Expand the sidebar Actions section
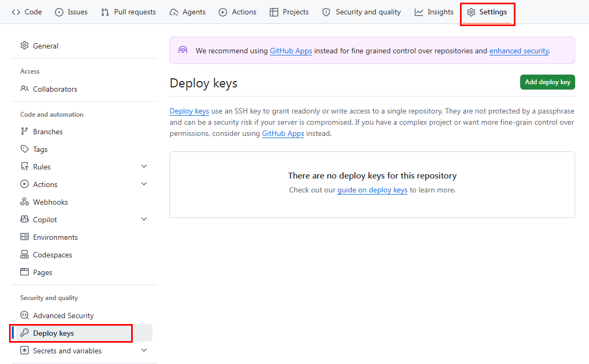Viewport: 589px width, 364px height. click(x=144, y=184)
